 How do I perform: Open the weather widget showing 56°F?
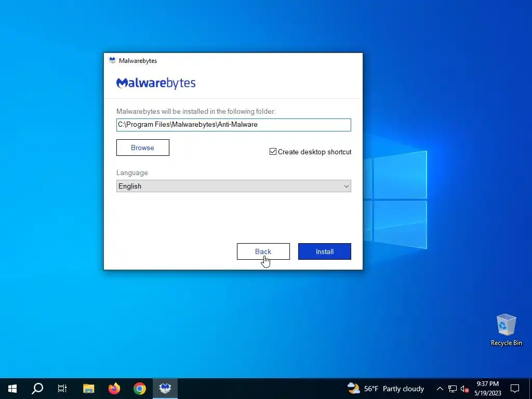[x=385, y=389]
